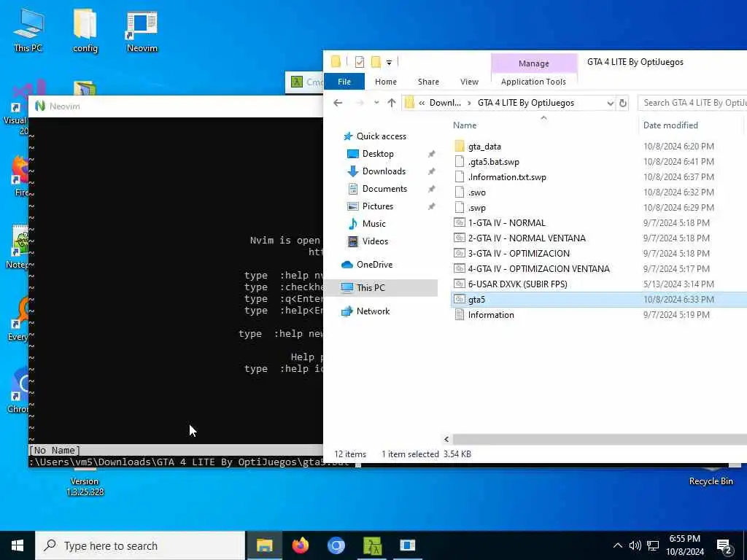Click Properties icon in quick access toolbar

pyautogui.click(x=360, y=62)
